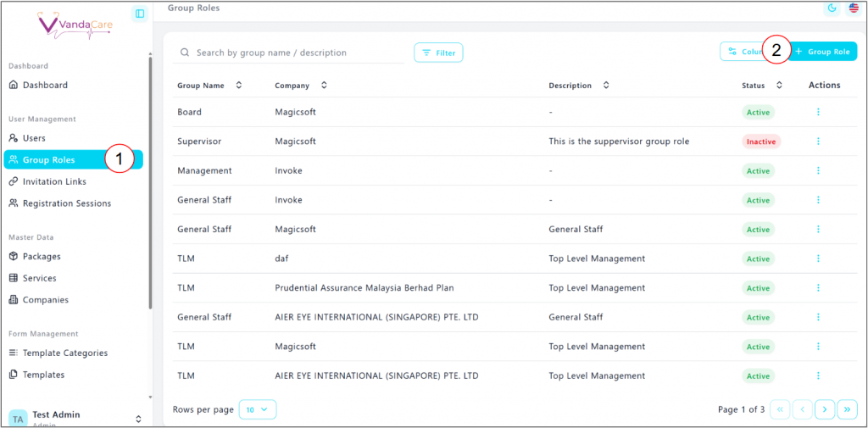Navigate to Invitation Links page
The width and height of the screenshot is (868, 428).
(54, 181)
